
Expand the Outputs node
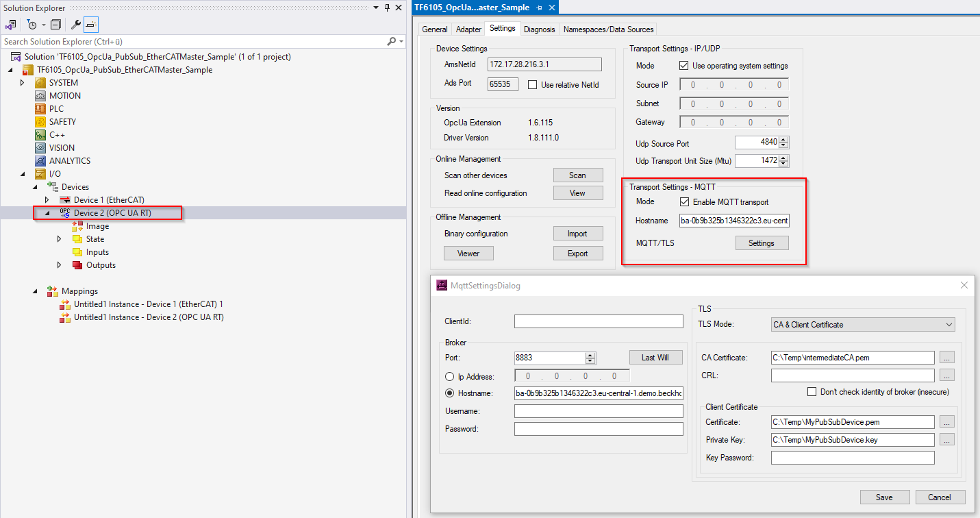[x=60, y=265]
